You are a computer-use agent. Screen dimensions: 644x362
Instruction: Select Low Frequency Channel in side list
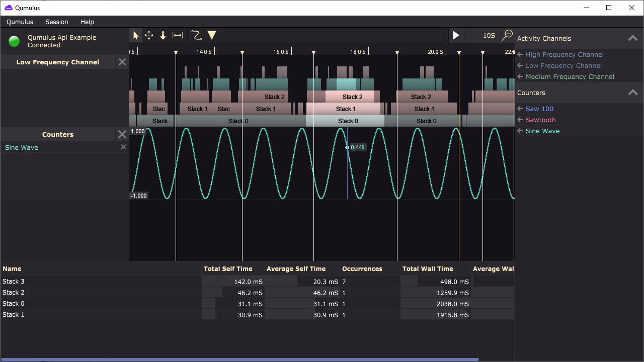click(563, 65)
